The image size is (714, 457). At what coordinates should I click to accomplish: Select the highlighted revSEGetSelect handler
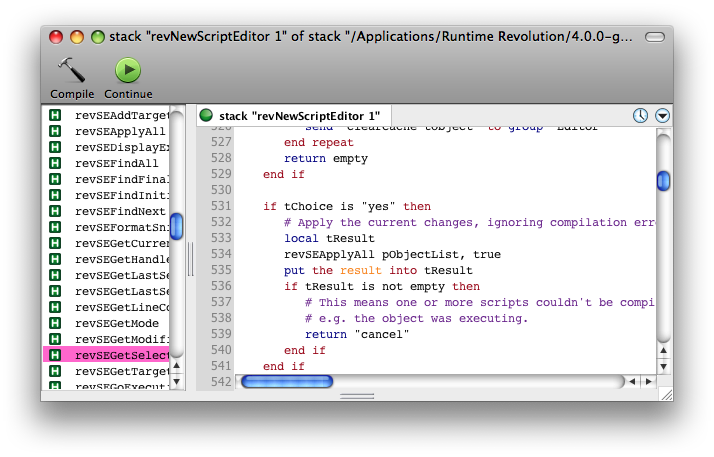[120, 355]
